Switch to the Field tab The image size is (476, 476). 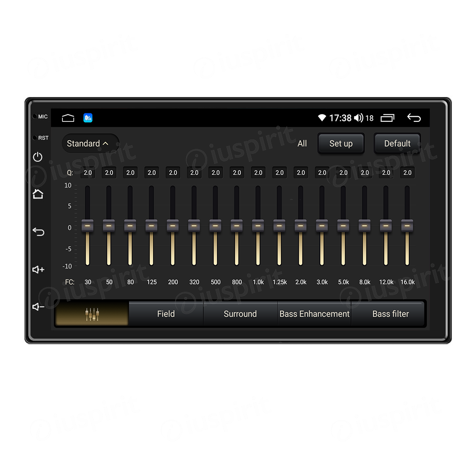[x=166, y=314]
